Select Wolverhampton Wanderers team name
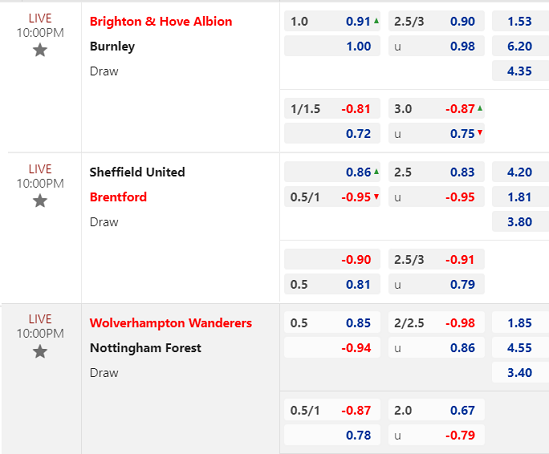Viewport: 549px width, 454px height. [171, 323]
